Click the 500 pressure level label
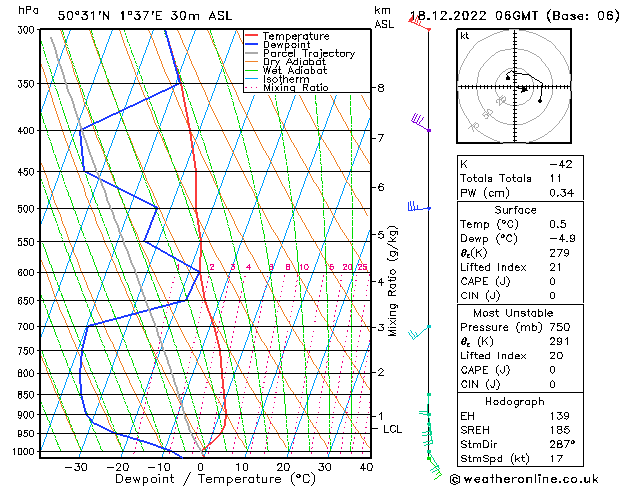This screenshot has height=486, width=629. point(28,209)
